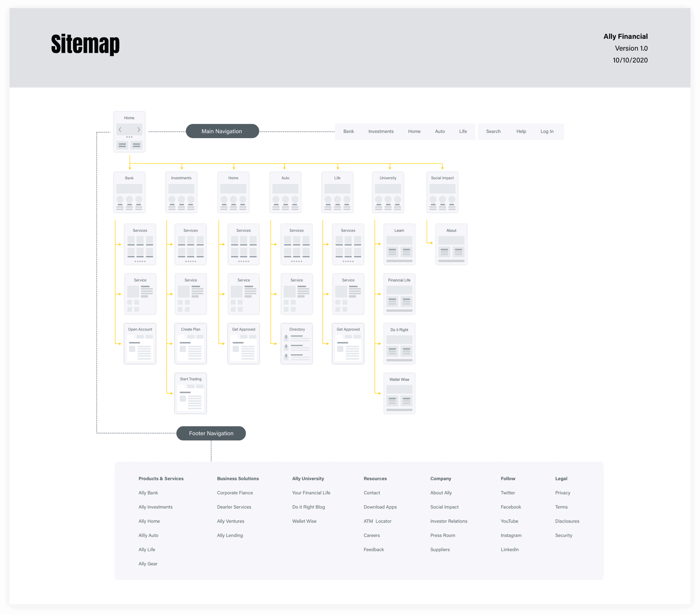Click the Wallet Wise footer link

[304, 521]
